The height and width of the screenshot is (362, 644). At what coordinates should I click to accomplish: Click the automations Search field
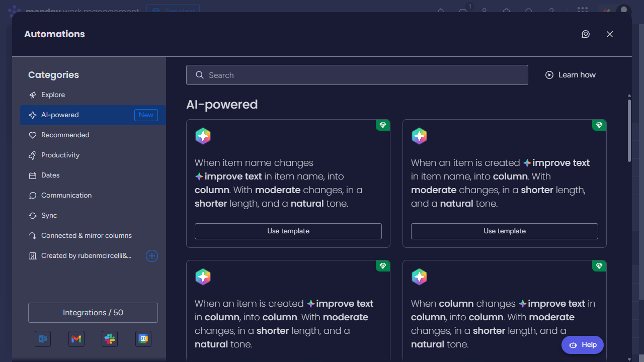tap(357, 75)
